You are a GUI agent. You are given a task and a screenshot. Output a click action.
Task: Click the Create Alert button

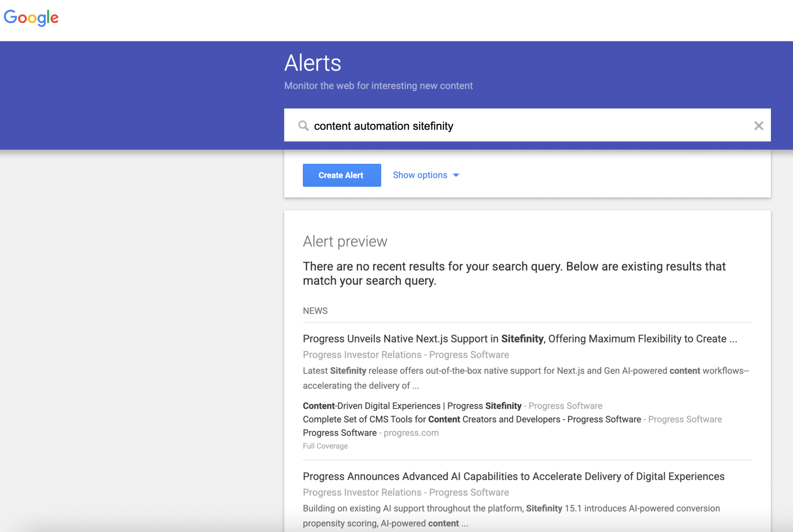(341, 175)
